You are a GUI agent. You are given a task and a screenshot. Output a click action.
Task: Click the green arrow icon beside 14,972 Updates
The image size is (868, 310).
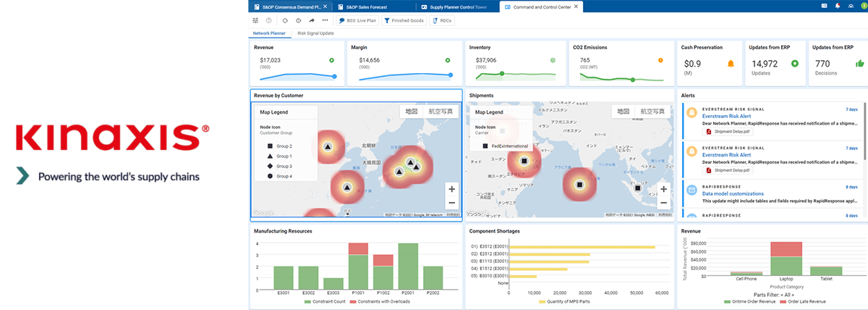(794, 64)
